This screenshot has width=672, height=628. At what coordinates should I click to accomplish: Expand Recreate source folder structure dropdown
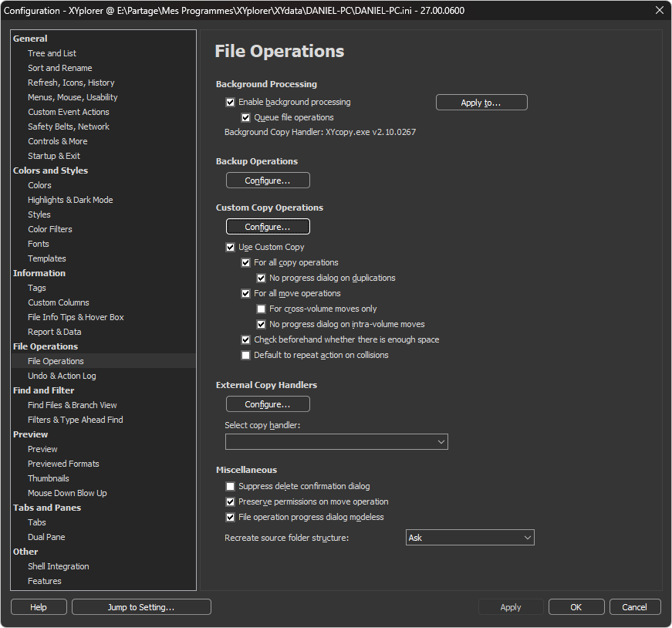[470, 538]
